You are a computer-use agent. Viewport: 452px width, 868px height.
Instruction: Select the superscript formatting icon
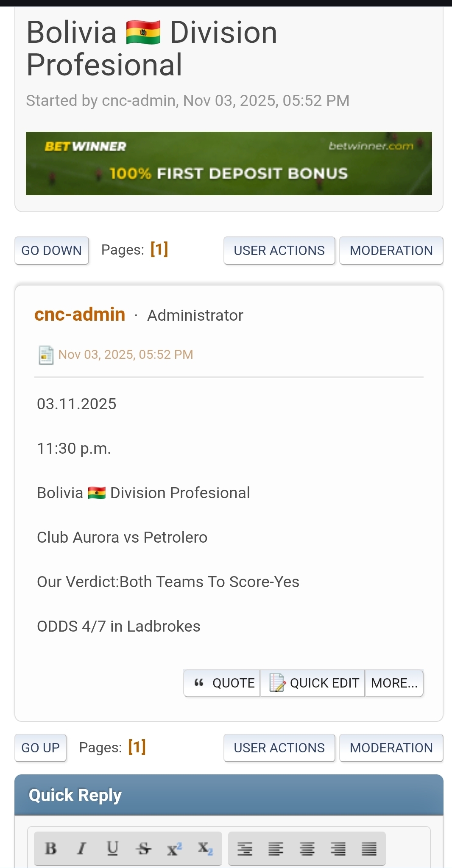[174, 848]
